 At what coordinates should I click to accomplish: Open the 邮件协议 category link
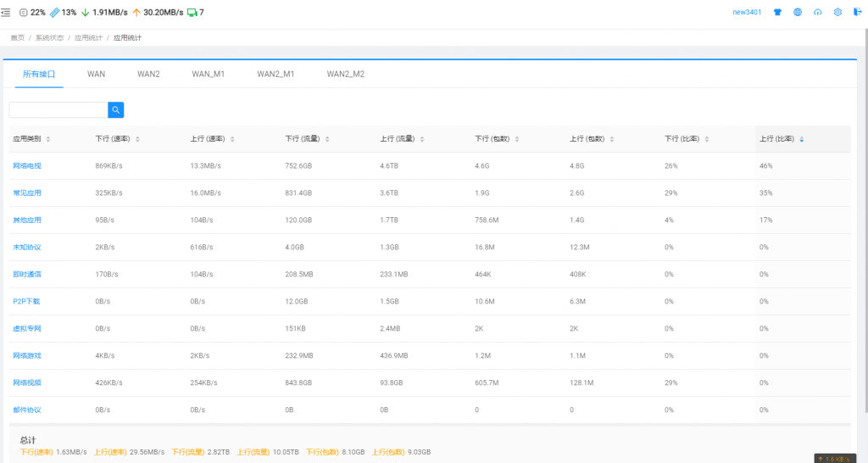click(x=27, y=410)
